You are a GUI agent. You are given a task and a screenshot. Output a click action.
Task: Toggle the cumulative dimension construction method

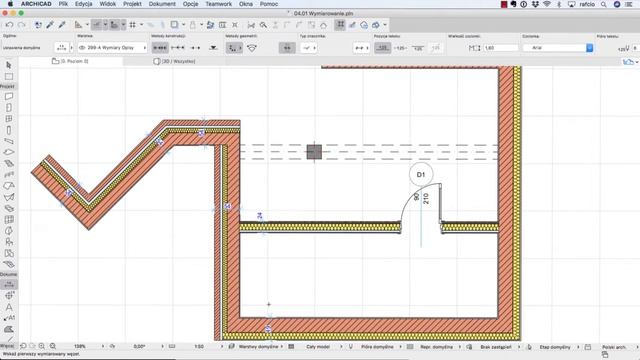point(178,48)
